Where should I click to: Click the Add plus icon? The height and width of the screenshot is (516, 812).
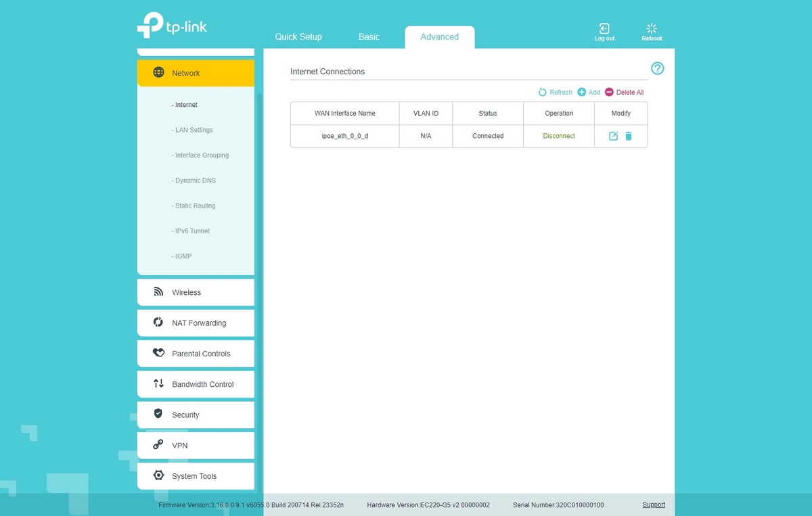pos(581,92)
